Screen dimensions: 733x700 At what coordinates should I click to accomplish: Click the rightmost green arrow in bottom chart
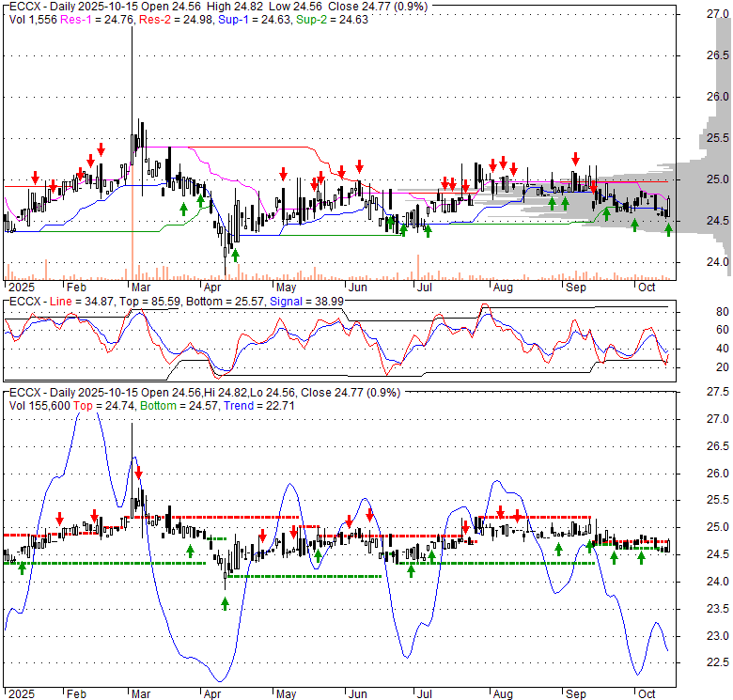(642, 556)
